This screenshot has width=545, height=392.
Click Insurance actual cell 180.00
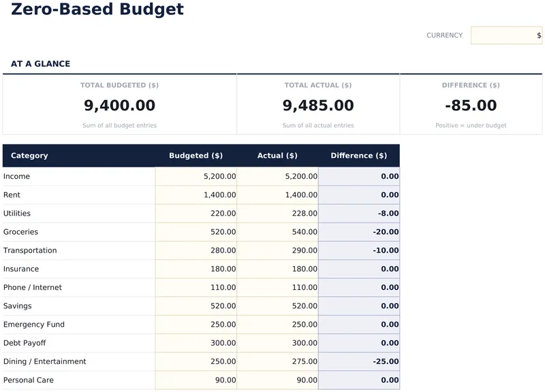[277, 269]
